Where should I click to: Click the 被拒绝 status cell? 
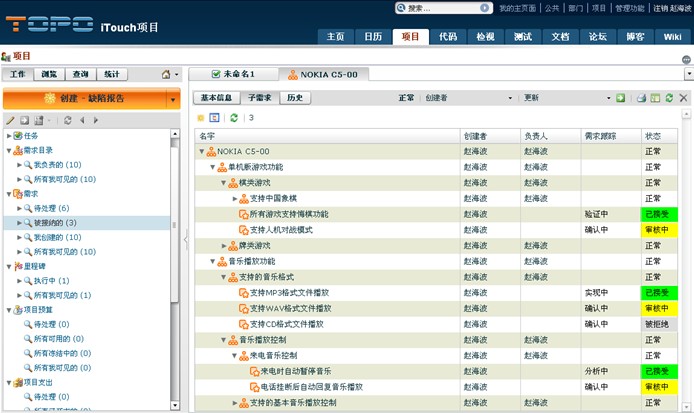click(x=659, y=324)
